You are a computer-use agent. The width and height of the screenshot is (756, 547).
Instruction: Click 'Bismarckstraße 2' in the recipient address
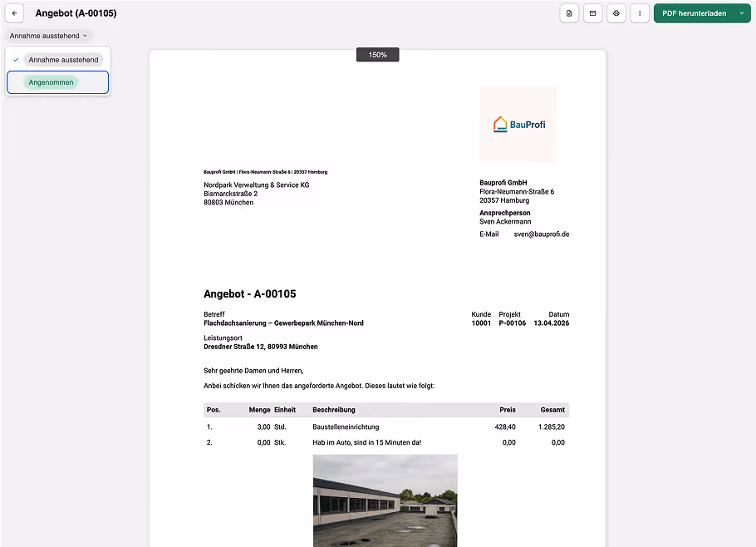pyautogui.click(x=230, y=194)
